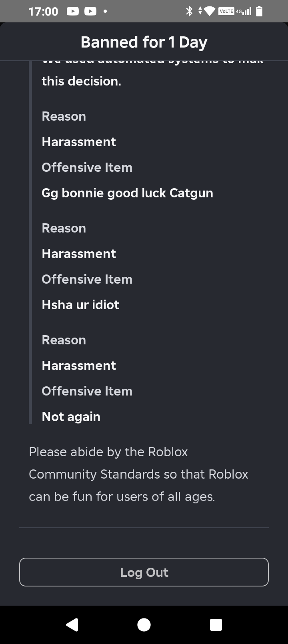Tap the Log Out button
Image resolution: width=288 pixels, height=644 pixels.
point(144,572)
